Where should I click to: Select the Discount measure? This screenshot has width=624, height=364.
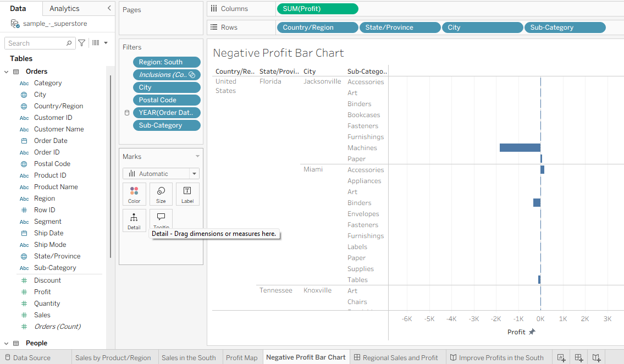coord(47,280)
